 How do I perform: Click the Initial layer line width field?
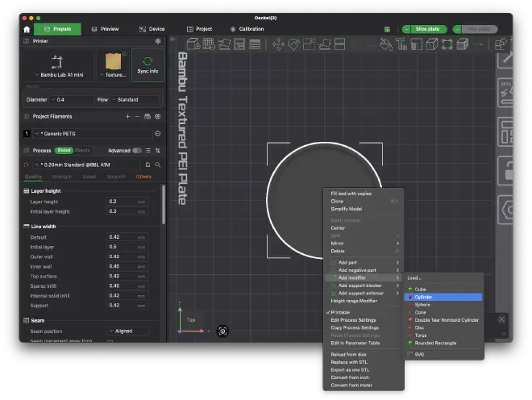click(x=127, y=247)
